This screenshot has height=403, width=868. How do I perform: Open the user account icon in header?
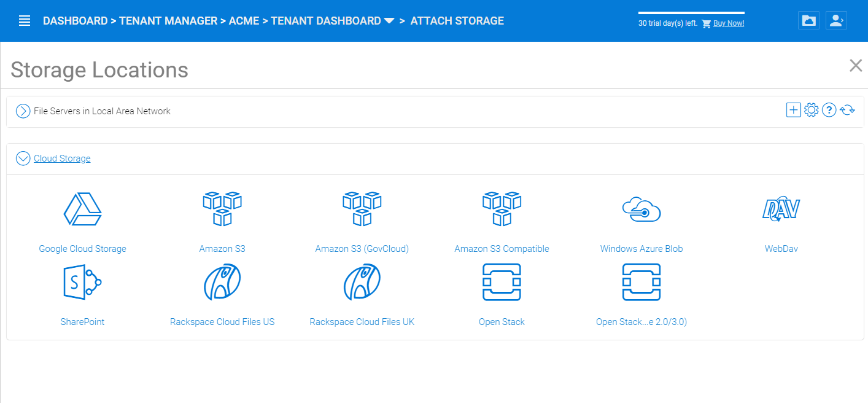(x=836, y=20)
